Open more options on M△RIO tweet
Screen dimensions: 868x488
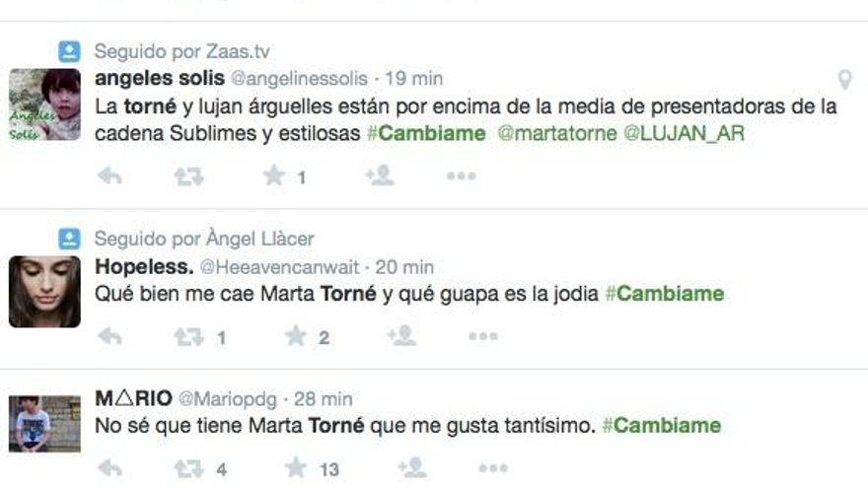(x=493, y=468)
